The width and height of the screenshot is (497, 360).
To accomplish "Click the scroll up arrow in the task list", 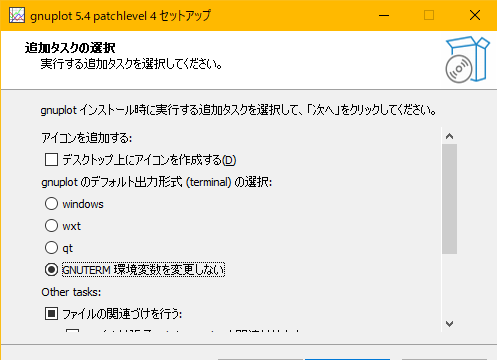I will 449,136.
